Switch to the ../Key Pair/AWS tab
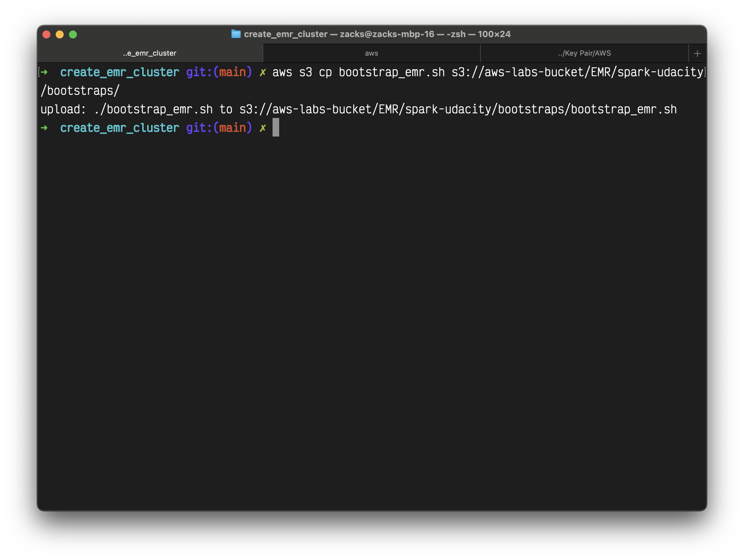Viewport: 744px width, 560px height. [584, 53]
